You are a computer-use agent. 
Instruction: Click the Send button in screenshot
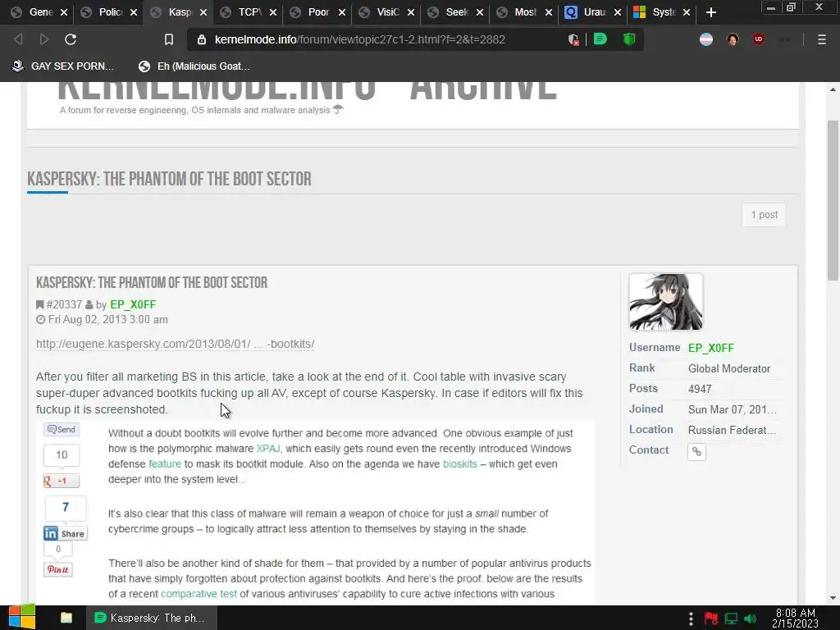(x=62, y=430)
